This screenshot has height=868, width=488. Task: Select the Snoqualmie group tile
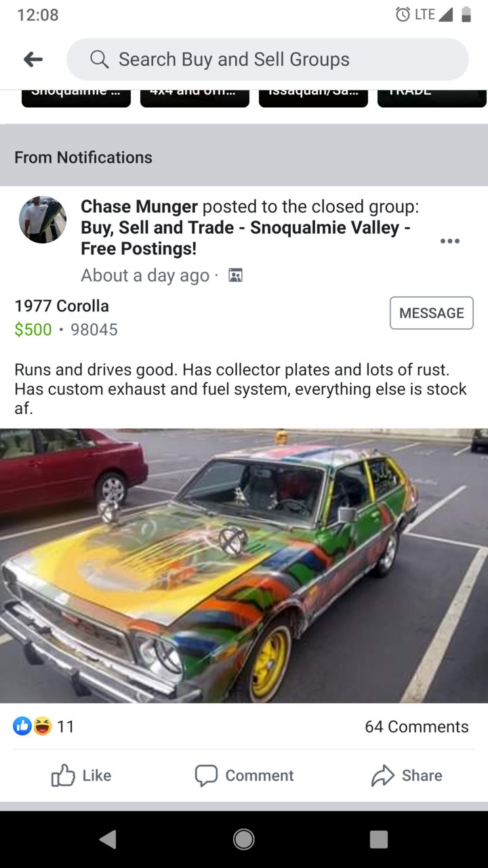(76, 98)
